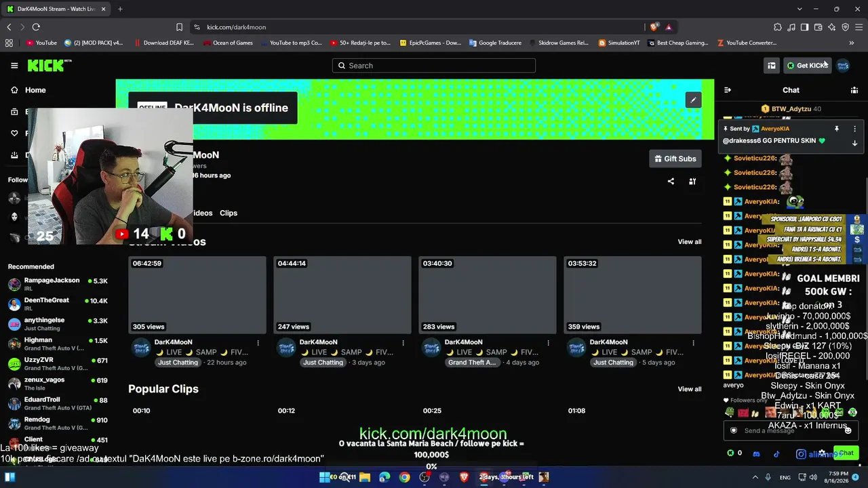Switch to the Clips tab
Screen dimensions: 868x488
click(x=229, y=213)
